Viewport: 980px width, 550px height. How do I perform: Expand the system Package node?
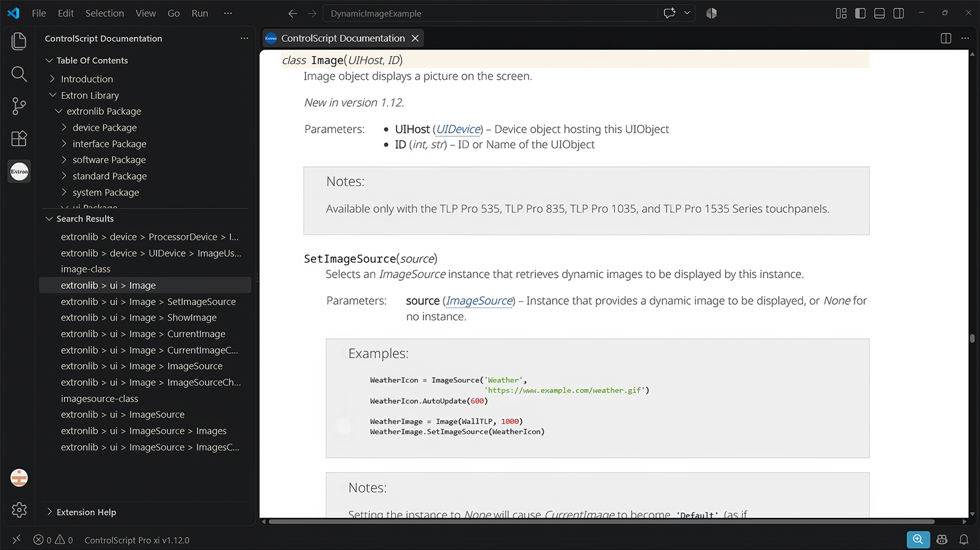64,193
